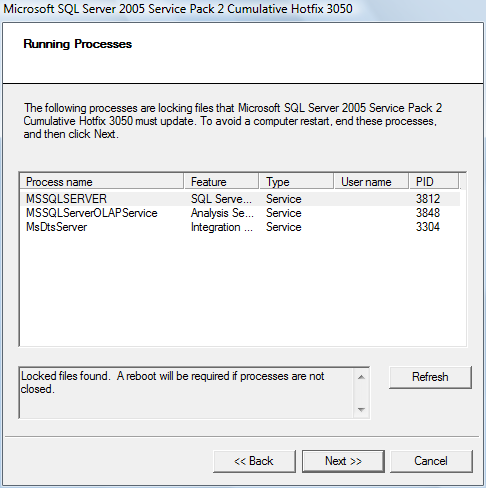The width and height of the screenshot is (486, 488).
Task: Click the Locked files found message box
Action: pyautogui.click(x=187, y=393)
